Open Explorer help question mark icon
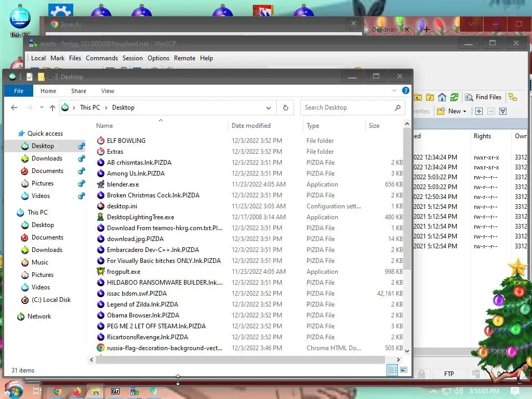The height and width of the screenshot is (399, 532). click(405, 90)
